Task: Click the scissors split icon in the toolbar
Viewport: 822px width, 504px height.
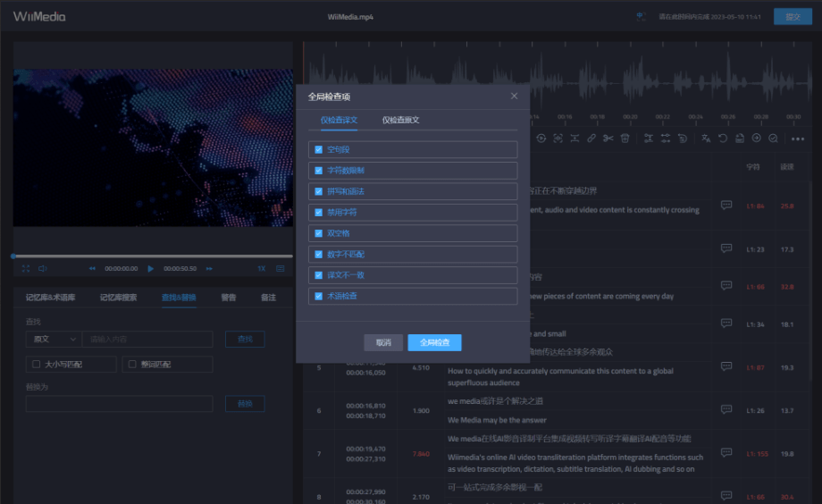Action: [x=608, y=138]
